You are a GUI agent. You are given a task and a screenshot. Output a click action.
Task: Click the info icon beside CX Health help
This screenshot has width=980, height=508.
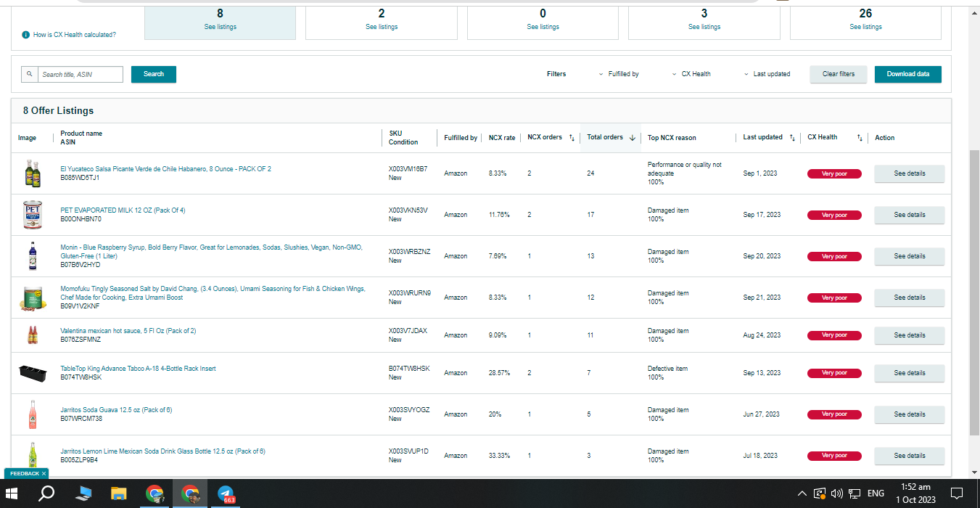click(26, 35)
